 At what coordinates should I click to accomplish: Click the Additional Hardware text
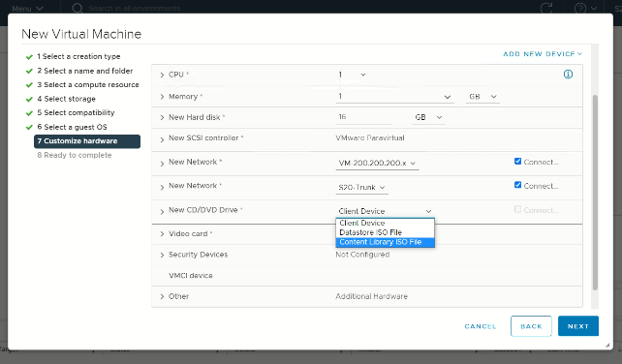coord(371,296)
